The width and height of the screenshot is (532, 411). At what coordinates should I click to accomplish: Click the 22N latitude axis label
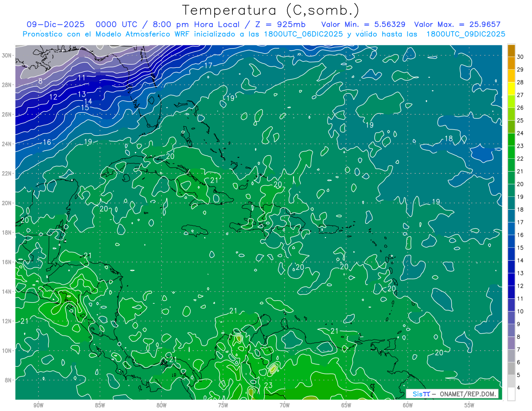[x=7, y=173]
